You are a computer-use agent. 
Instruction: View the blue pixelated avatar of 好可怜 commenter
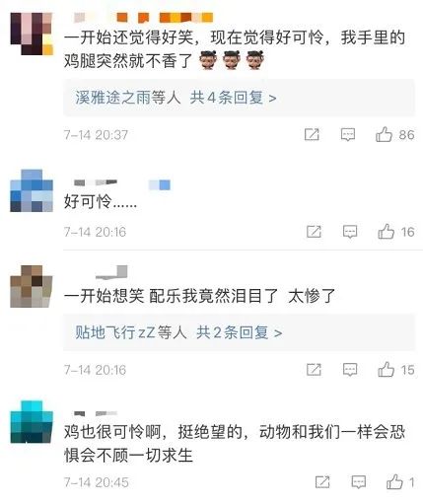click(32, 190)
